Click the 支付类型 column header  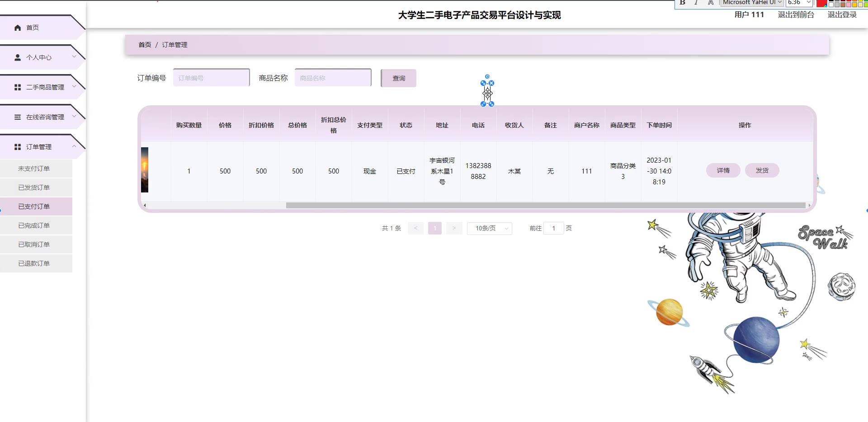(x=370, y=125)
